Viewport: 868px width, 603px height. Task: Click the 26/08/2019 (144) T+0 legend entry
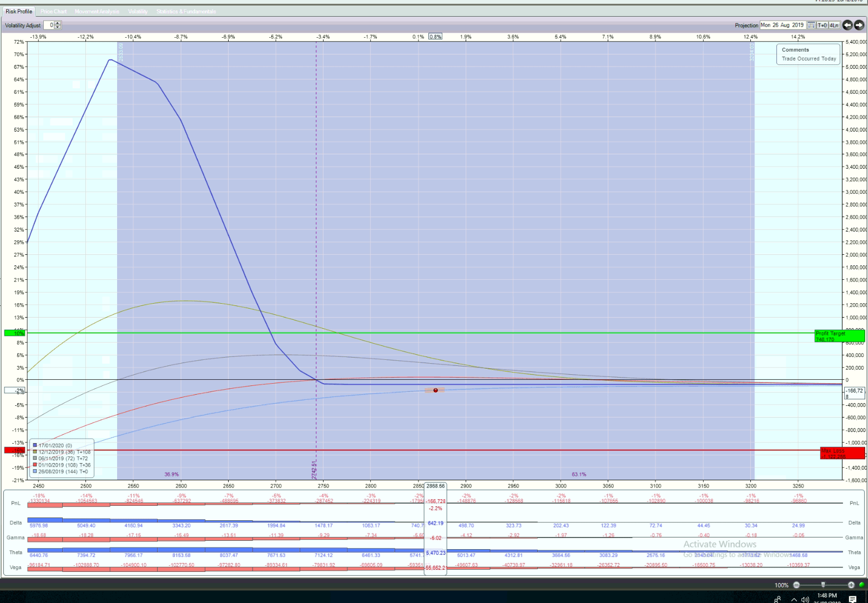coord(60,471)
